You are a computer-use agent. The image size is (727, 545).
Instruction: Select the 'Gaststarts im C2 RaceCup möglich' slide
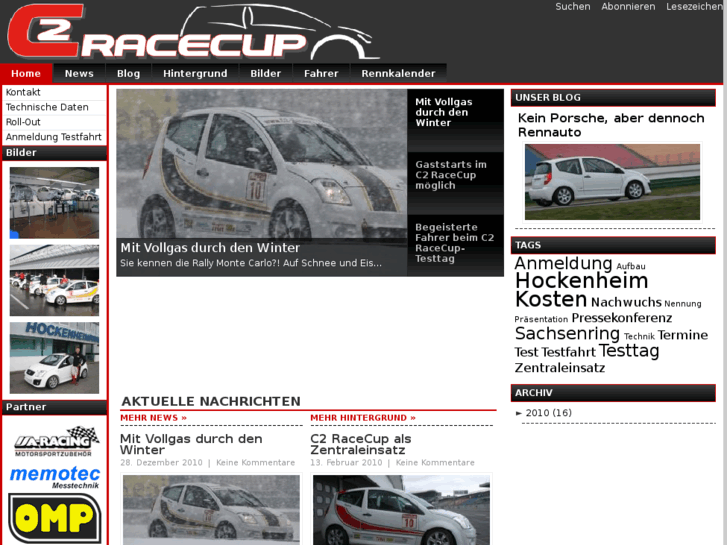455,183
